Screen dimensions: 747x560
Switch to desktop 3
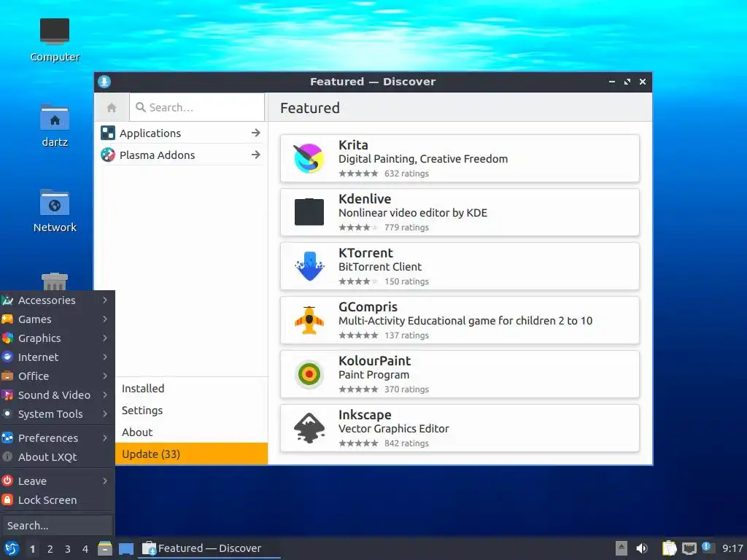click(x=68, y=549)
